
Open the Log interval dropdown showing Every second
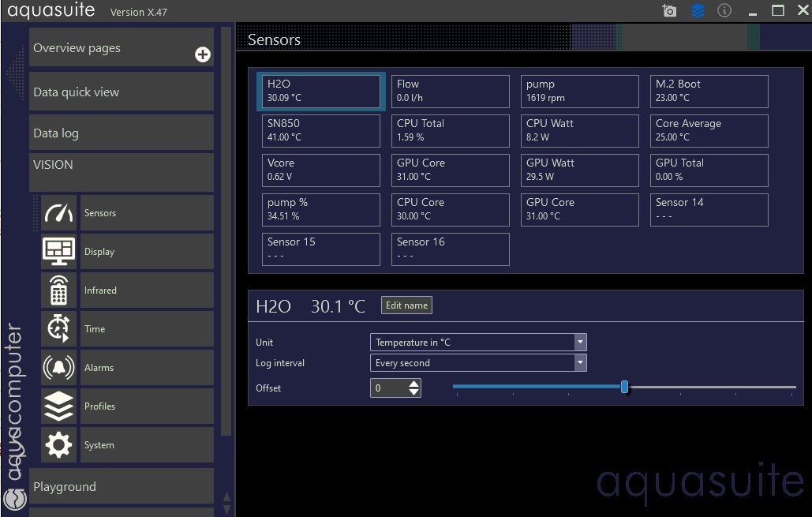pyautogui.click(x=478, y=362)
